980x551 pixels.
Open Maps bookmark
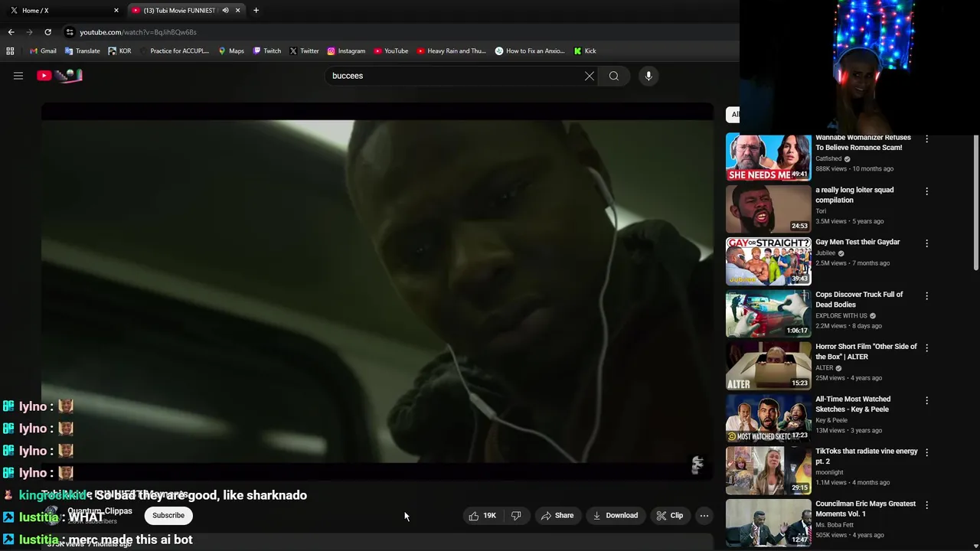231,51
